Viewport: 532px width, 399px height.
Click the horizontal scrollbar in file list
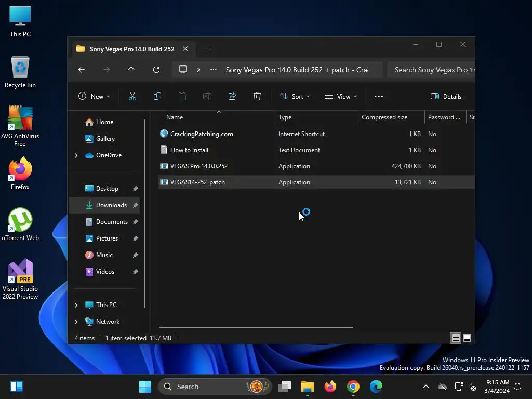click(x=256, y=328)
